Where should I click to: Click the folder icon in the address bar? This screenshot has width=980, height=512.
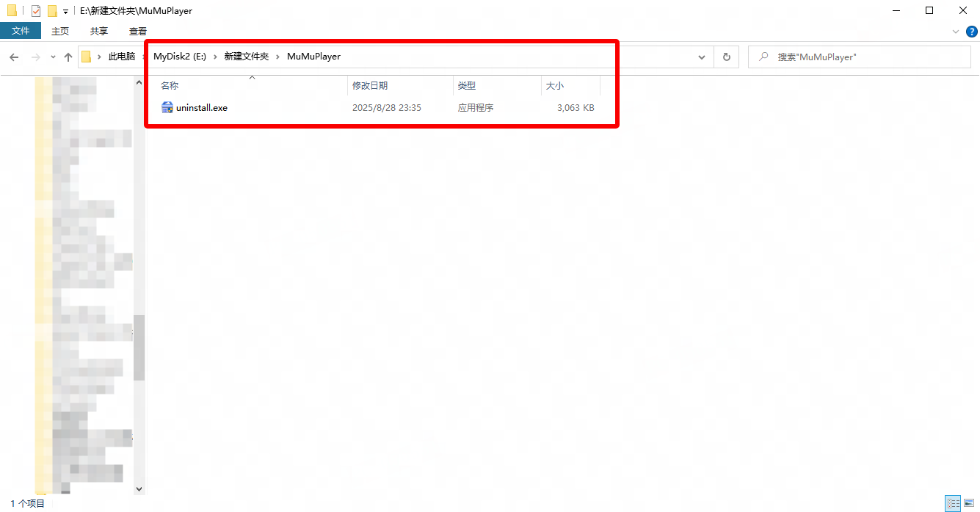tap(87, 57)
